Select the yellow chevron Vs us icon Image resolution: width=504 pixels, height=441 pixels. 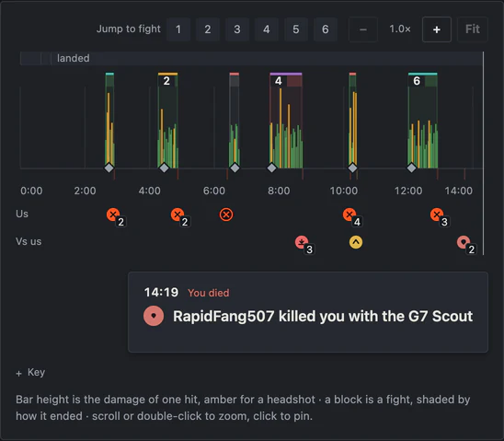[x=356, y=242]
